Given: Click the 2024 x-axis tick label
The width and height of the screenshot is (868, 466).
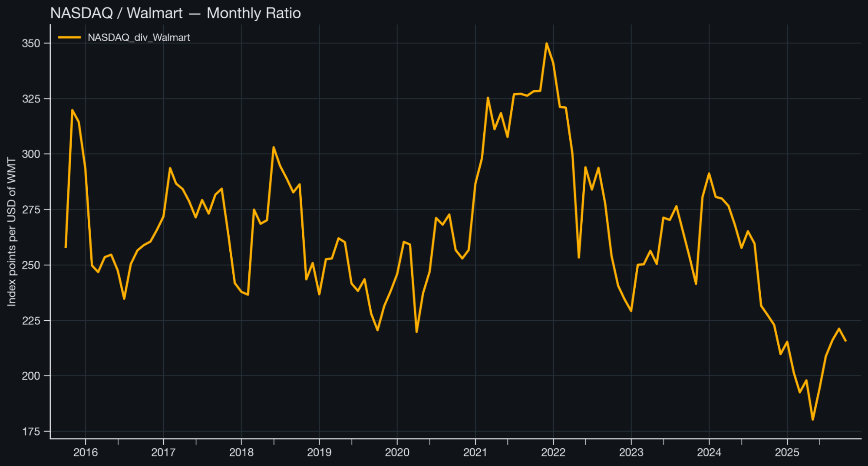Looking at the screenshot, I should click(x=709, y=453).
